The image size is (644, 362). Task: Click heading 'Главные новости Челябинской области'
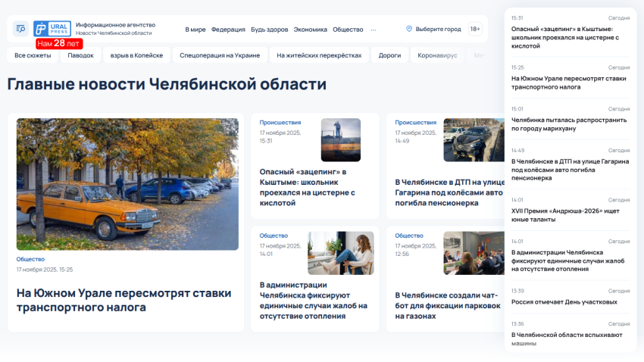coord(167,84)
